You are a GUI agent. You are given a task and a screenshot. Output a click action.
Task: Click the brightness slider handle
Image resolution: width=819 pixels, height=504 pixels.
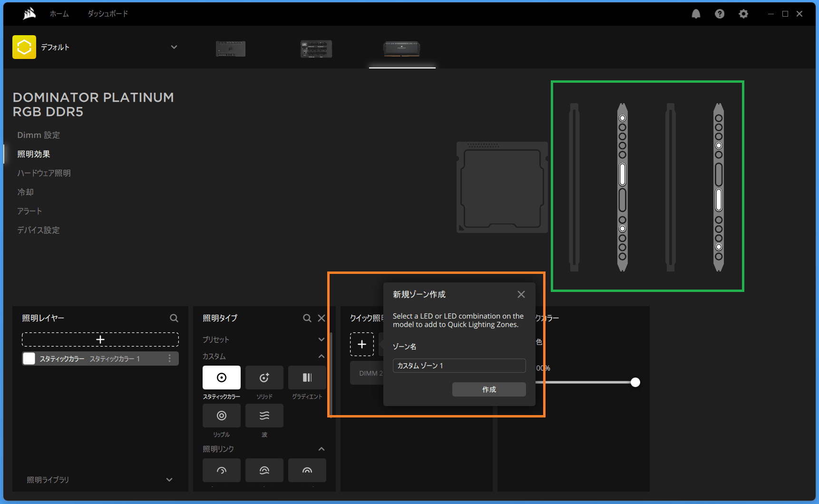coord(635,382)
